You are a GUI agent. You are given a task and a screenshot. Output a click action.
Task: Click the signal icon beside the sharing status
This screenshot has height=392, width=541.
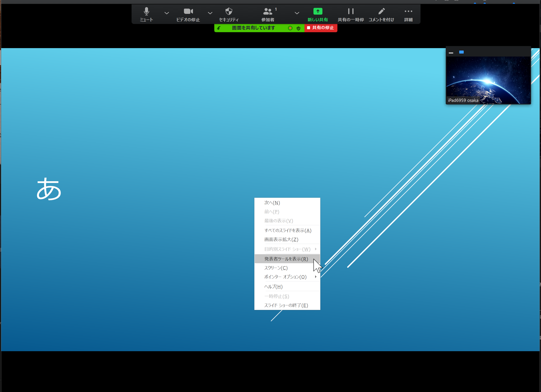(x=219, y=28)
